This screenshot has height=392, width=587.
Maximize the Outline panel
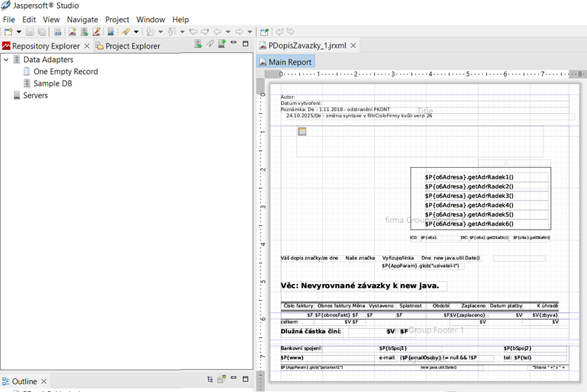point(245,380)
